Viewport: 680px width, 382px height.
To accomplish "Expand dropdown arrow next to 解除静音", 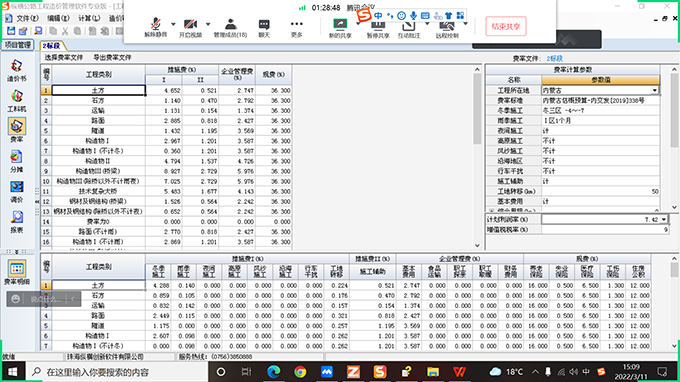I will point(173,24).
